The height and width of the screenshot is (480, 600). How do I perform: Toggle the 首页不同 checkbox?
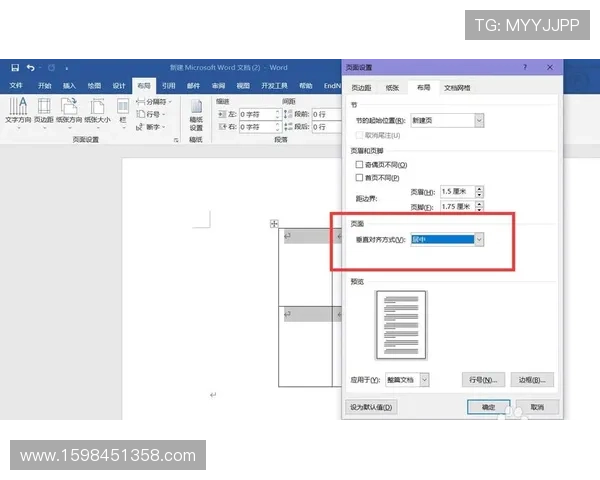(359, 178)
